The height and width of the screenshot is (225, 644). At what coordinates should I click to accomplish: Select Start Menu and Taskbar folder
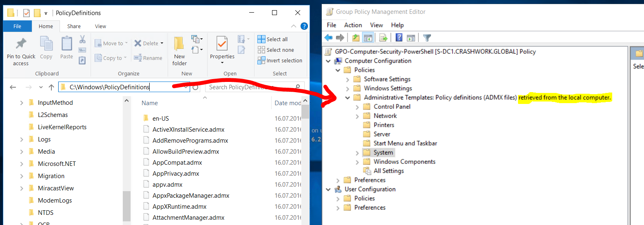(400, 143)
